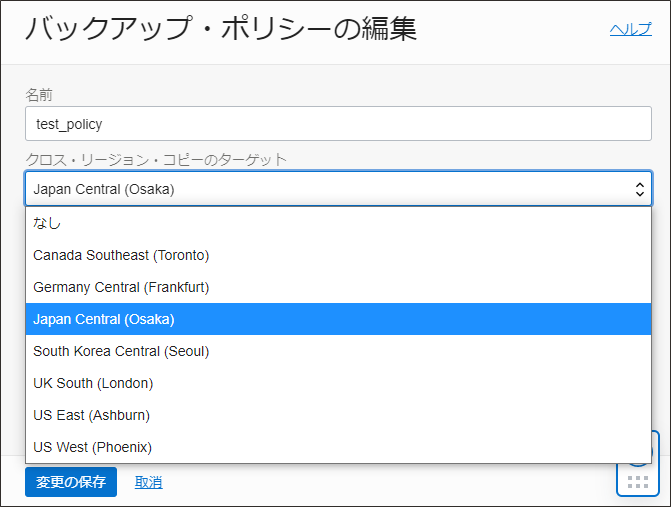
Task: Click the 名前 field label
Action: coord(39,94)
